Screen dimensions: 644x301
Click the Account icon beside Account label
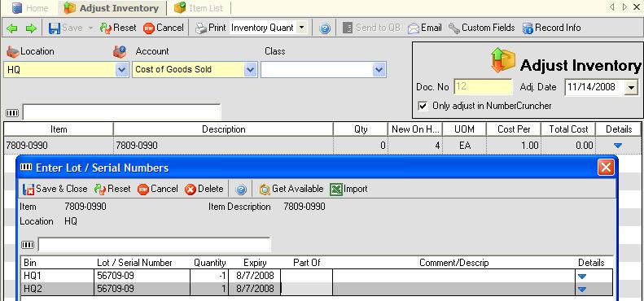click(x=120, y=52)
